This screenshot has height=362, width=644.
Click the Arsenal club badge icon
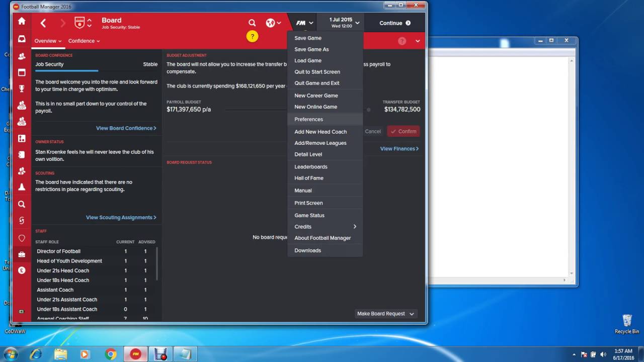tap(79, 23)
